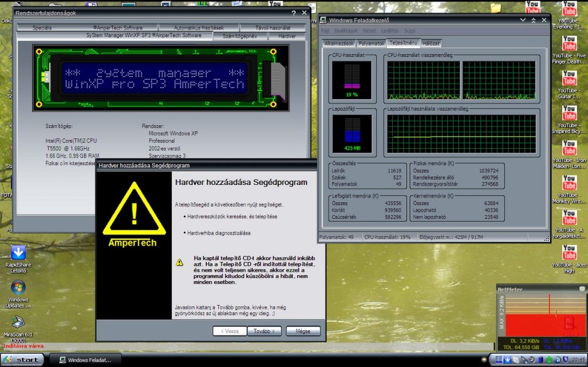This screenshot has width=588, height=367.
Task: Click the pen-shaped tray icon
Action: pos(524,360)
